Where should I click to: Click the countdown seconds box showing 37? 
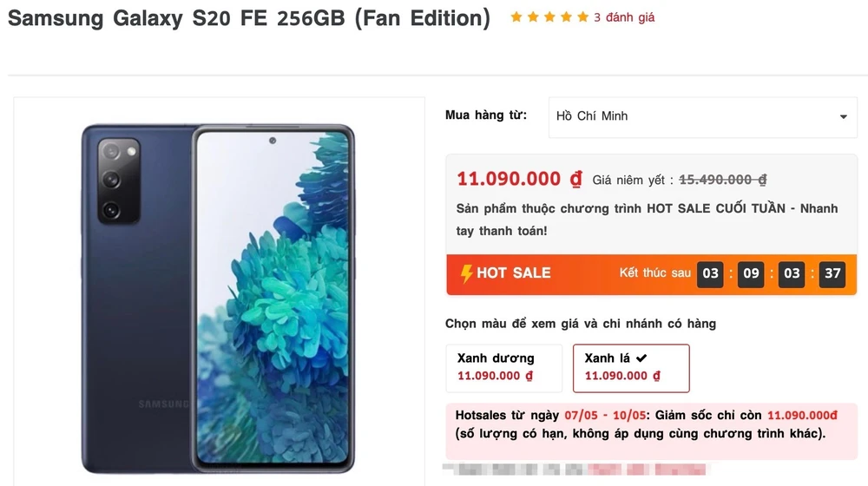pos(832,273)
